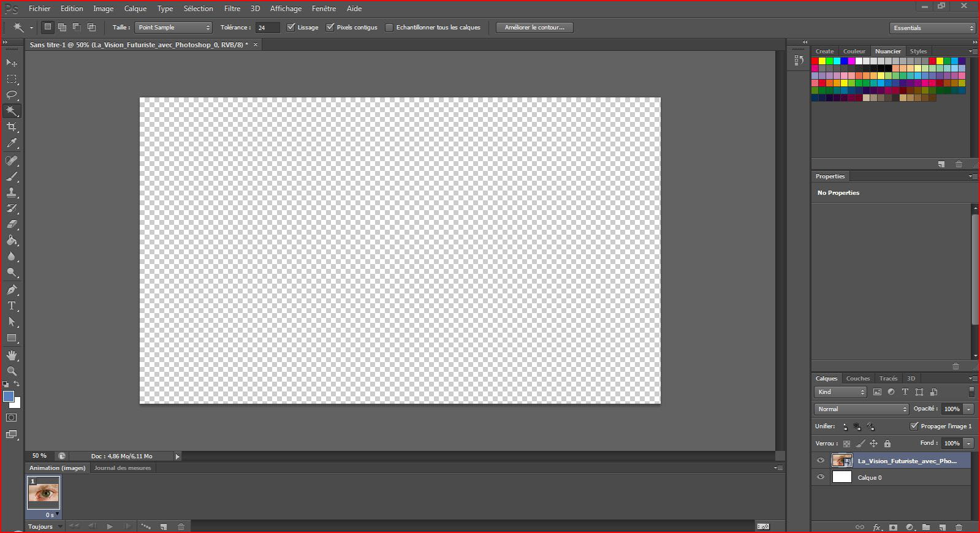Screen dimensions: 980x533
Task: Open the Taille Point Sample dropdown
Action: point(173,27)
